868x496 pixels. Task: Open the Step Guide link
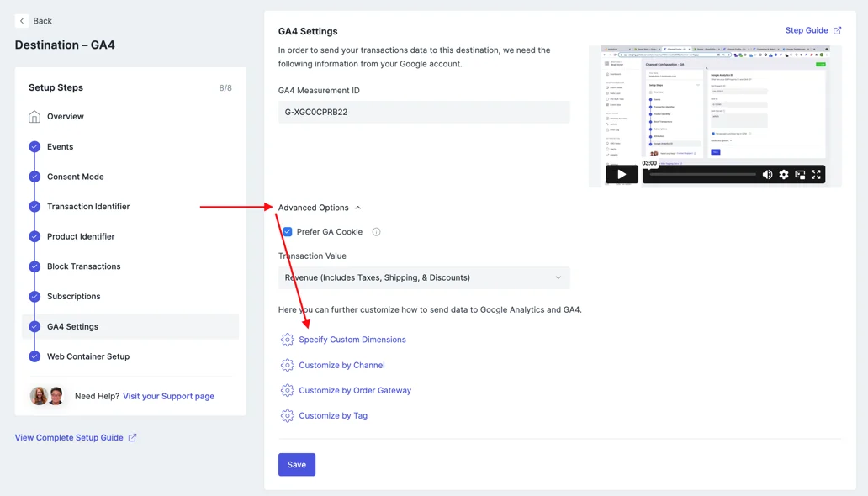[x=807, y=30]
